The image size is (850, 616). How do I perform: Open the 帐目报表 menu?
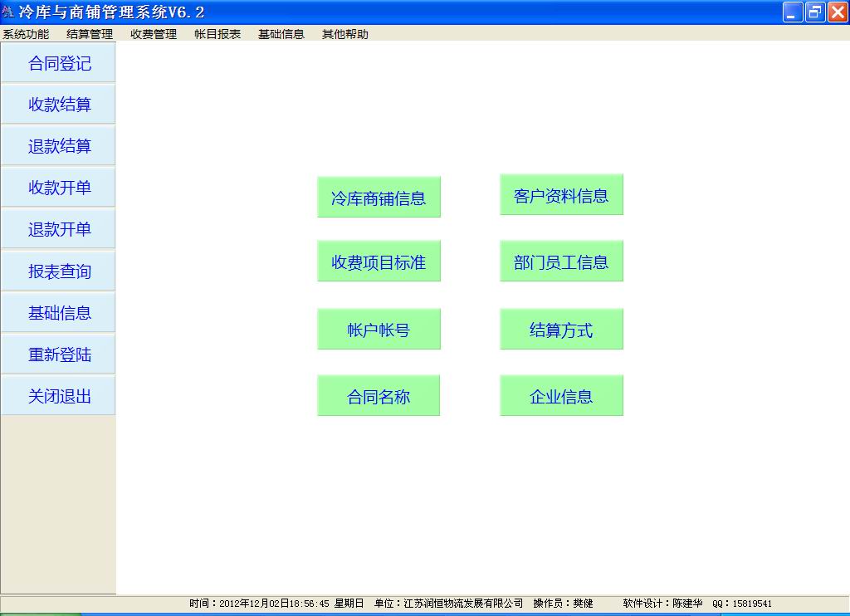click(x=217, y=34)
